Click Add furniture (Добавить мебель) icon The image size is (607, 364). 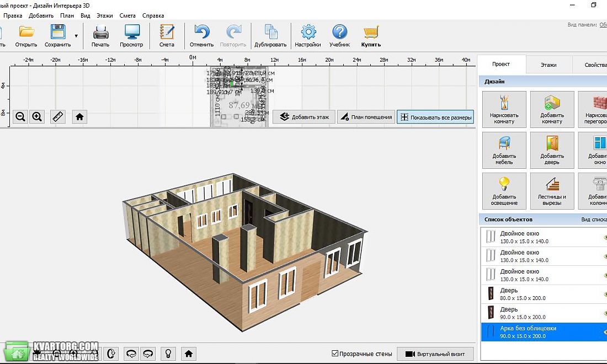[504, 150]
